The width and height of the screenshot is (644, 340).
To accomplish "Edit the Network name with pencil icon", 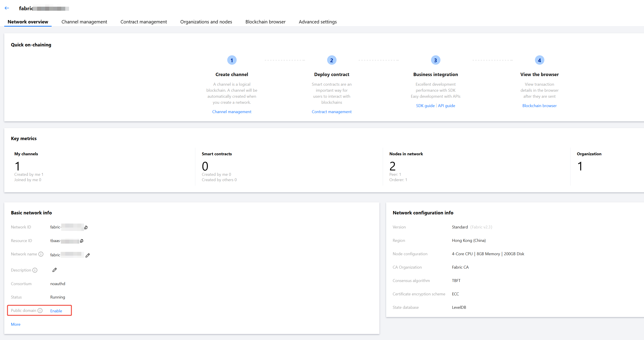I will coord(88,255).
